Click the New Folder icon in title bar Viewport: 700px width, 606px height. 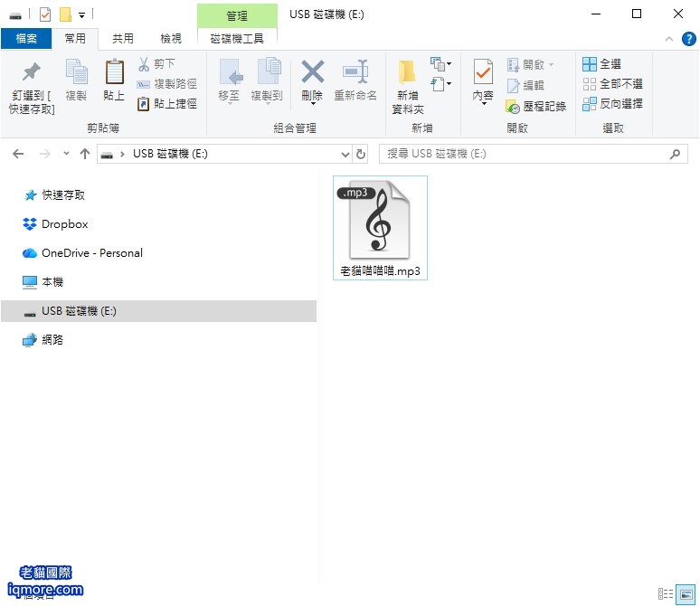tap(66, 14)
